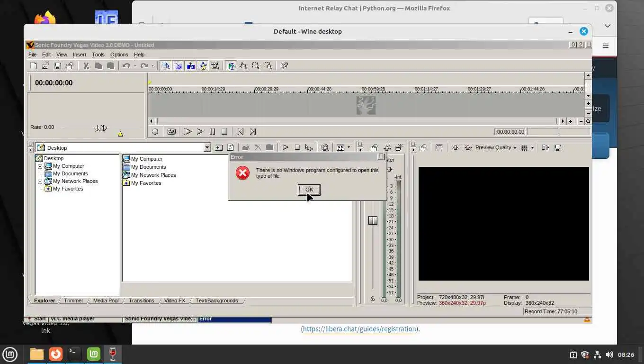Click Save Snapshot to File icon
The image size is (644, 364).
(x=558, y=148)
